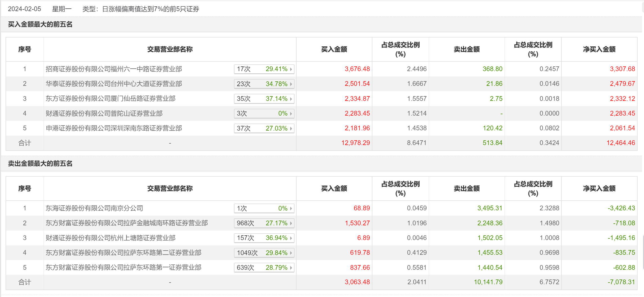Open the 37次 27.03% details box
This screenshot has height=297, width=644.
click(x=264, y=128)
